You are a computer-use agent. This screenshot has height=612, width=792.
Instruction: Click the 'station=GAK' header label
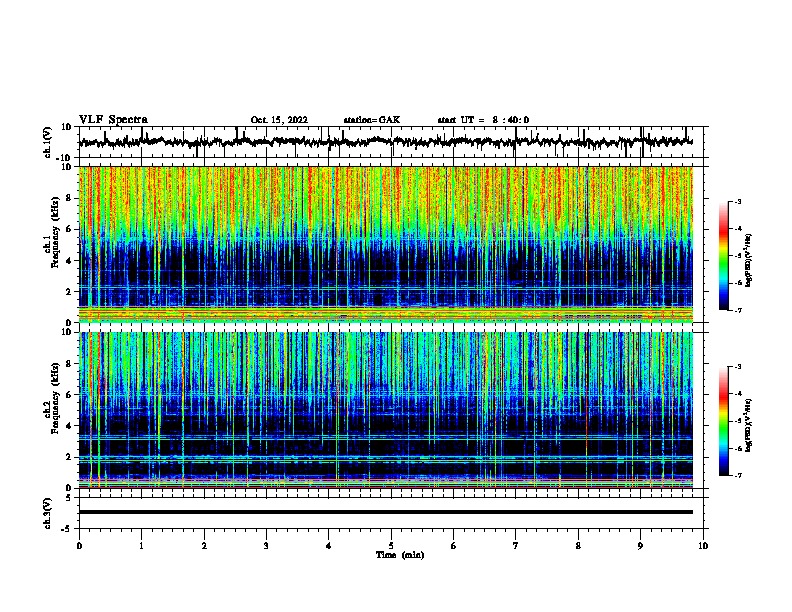pyautogui.click(x=372, y=120)
